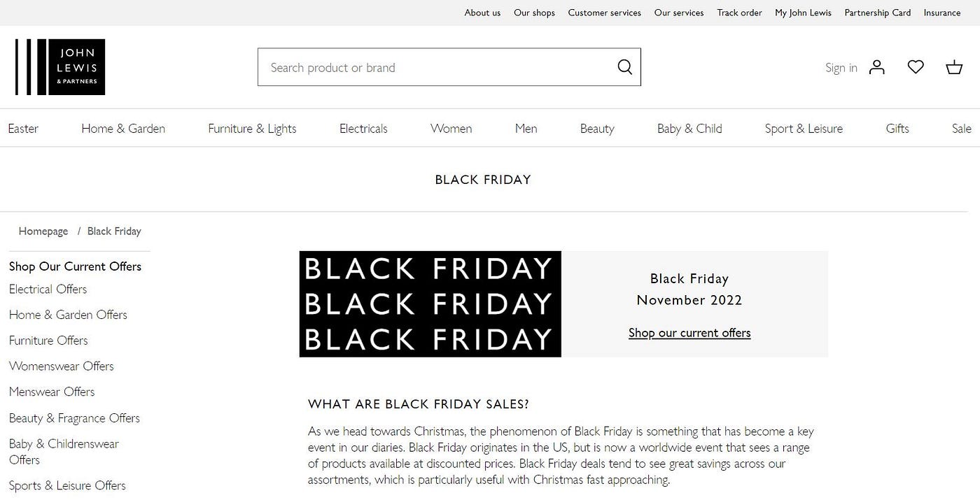Go to Track order link
The height and width of the screenshot is (500, 980).
(x=739, y=13)
